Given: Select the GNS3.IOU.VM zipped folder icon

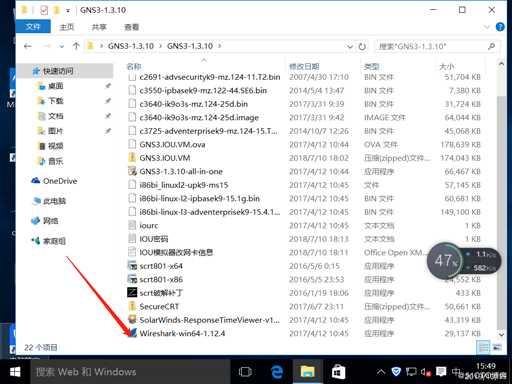Looking at the screenshot, I should (132, 158).
